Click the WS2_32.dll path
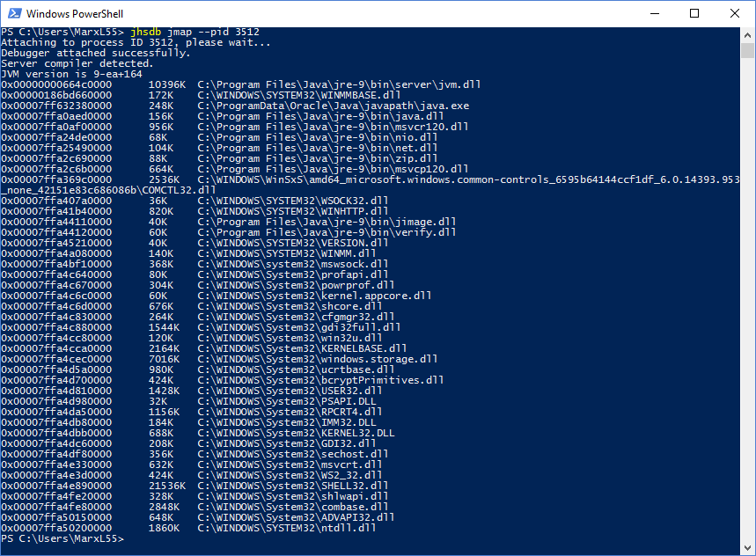 (x=290, y=477)
